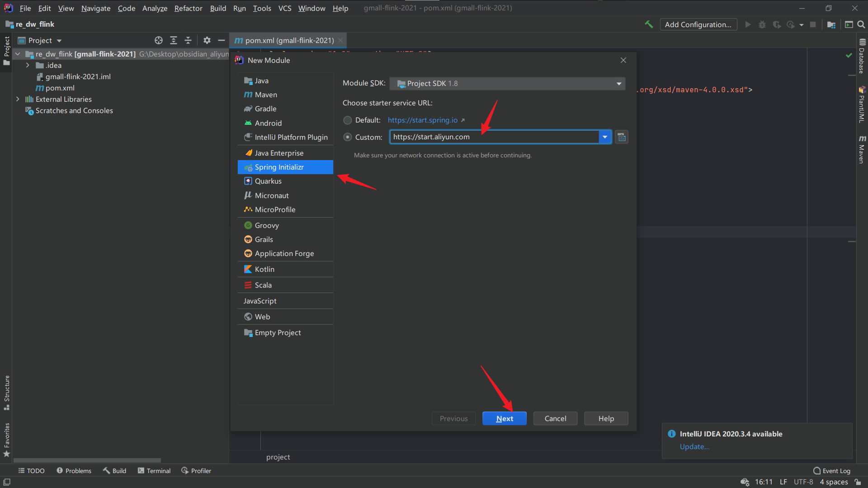Select gmall-flink-2021.iml file
Viewport: 868px width, 488px height.
pos(78,76)
